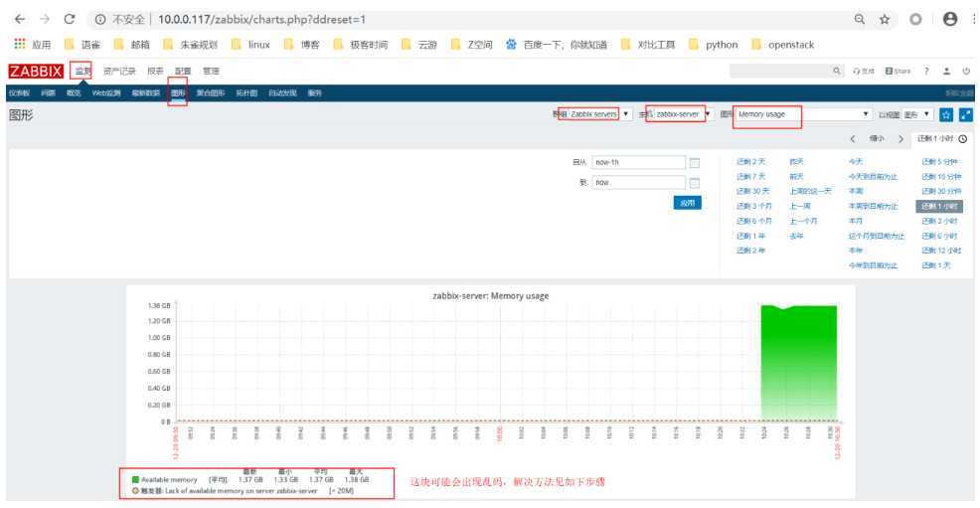Select the last 7 days range
The image size is (980, 508).
[750, 177]
